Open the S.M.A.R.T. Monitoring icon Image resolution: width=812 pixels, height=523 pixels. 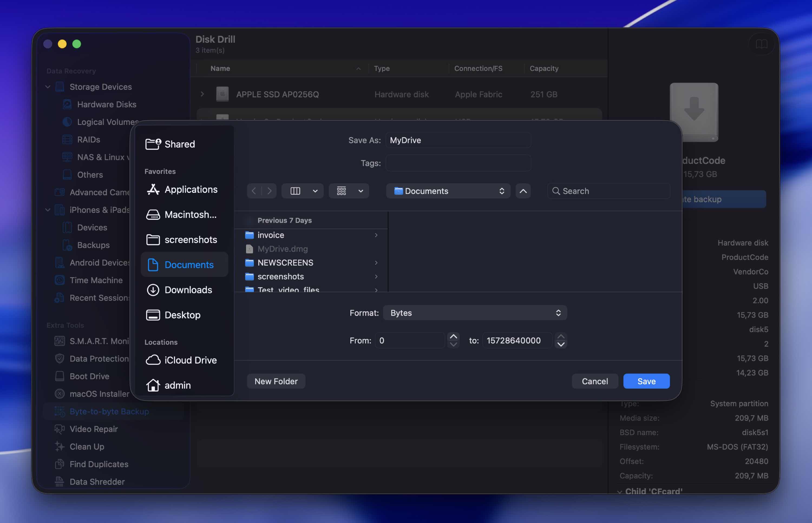[x=60, y=341]
